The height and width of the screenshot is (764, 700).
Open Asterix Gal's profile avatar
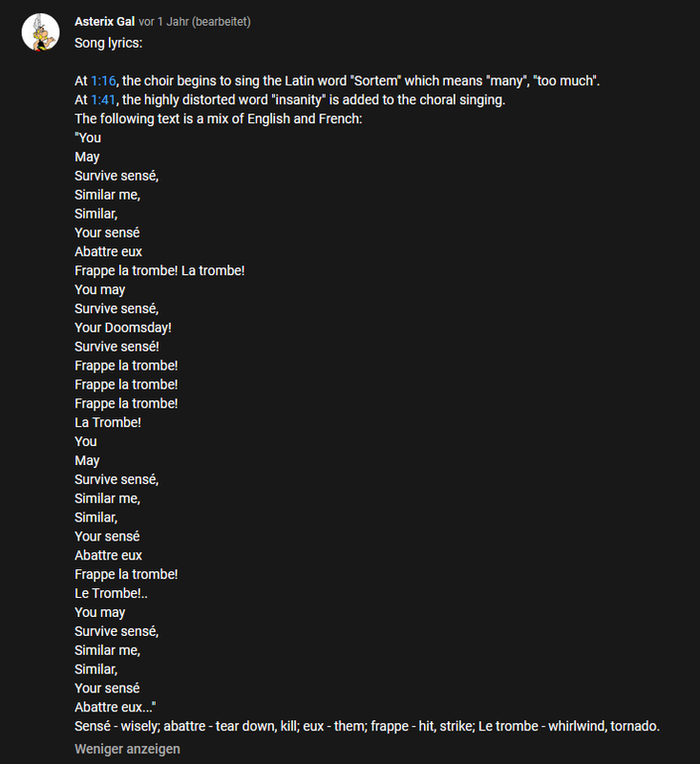[40, 32]
